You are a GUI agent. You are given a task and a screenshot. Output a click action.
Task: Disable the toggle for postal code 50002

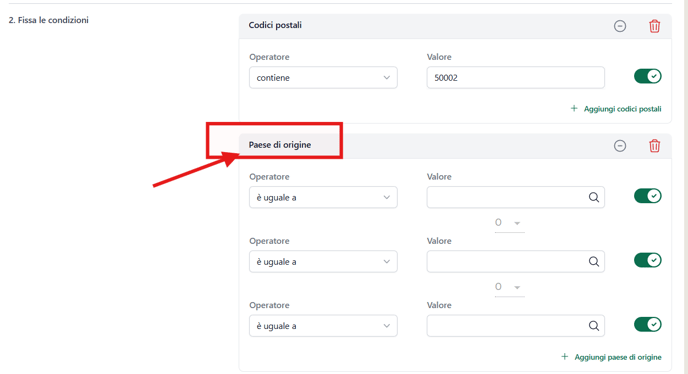[648, 76]
